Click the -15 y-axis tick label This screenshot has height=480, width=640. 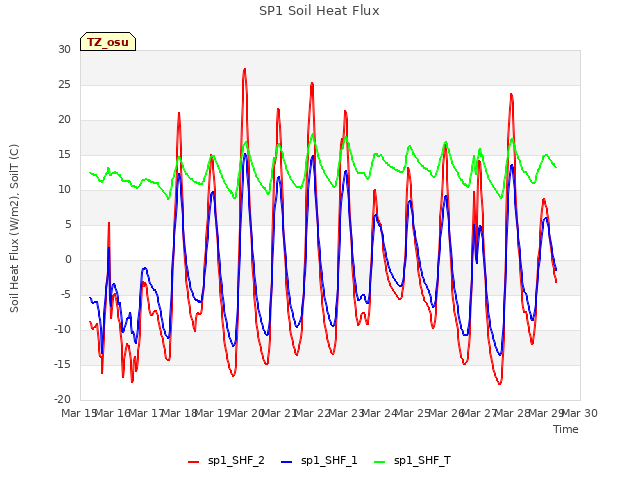[62, 364]
